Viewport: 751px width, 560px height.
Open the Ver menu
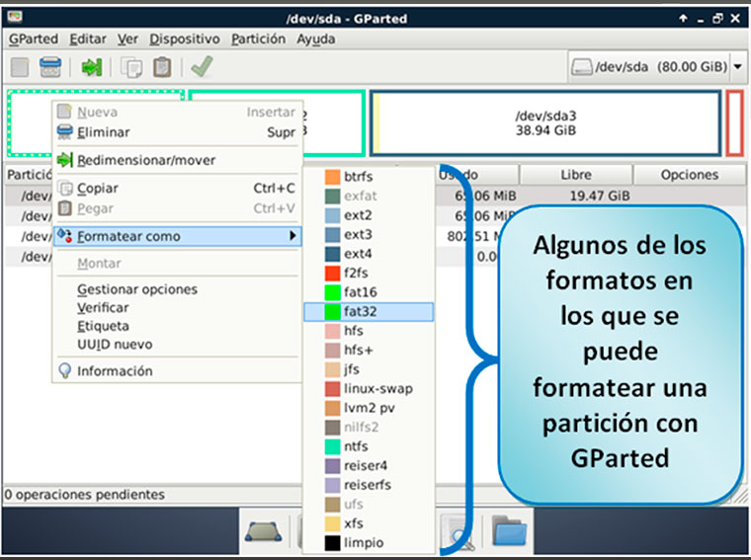coord(127,40)
